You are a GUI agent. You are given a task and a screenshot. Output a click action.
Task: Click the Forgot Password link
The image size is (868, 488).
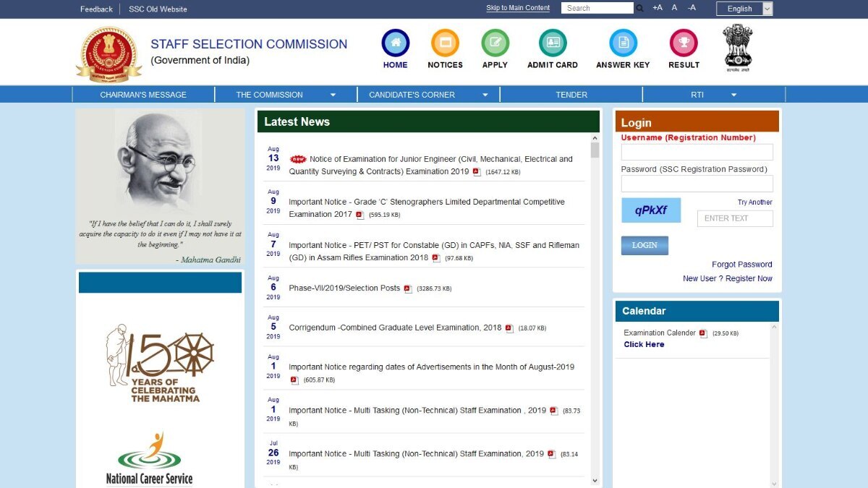[x=741, y=265]
